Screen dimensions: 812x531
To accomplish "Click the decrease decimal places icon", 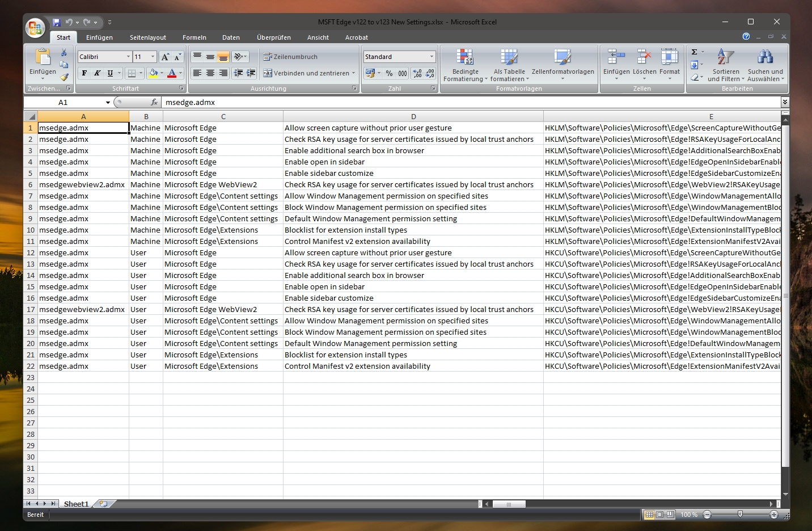I will tap(430, 73).
